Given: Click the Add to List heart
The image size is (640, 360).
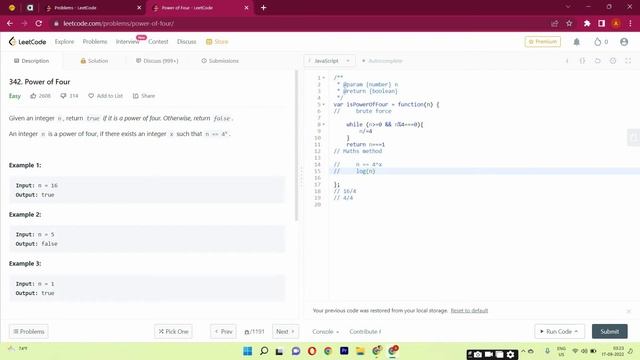Looking at the screenshot, I should pyautogui.click(x=91, y=96).
